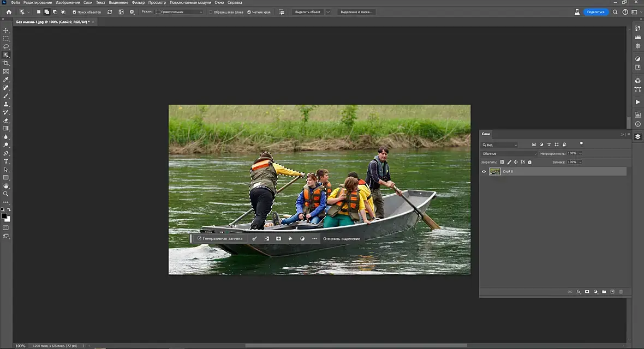
Task: Select the Rectangular Marquee tool
Action: point(6,39)
